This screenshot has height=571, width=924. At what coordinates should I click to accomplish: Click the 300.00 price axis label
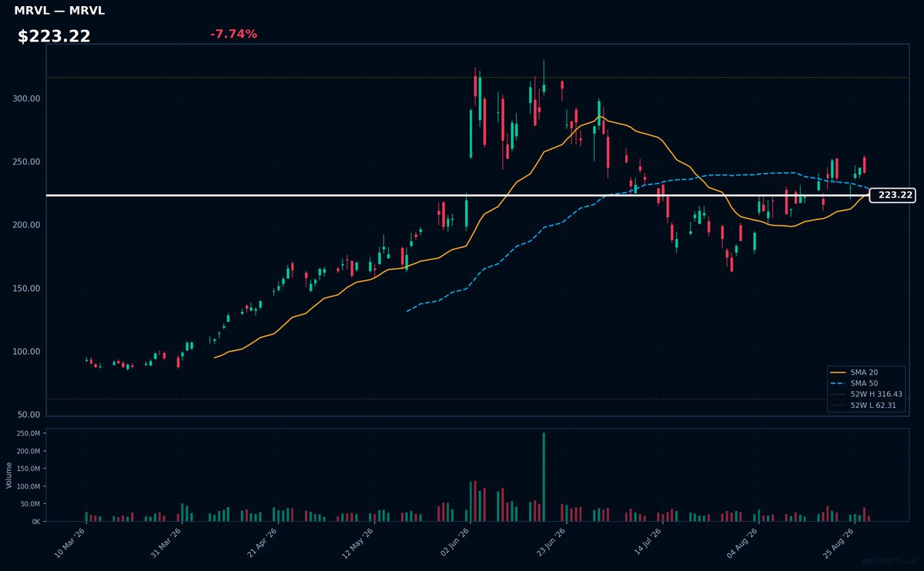click(26, 99)
